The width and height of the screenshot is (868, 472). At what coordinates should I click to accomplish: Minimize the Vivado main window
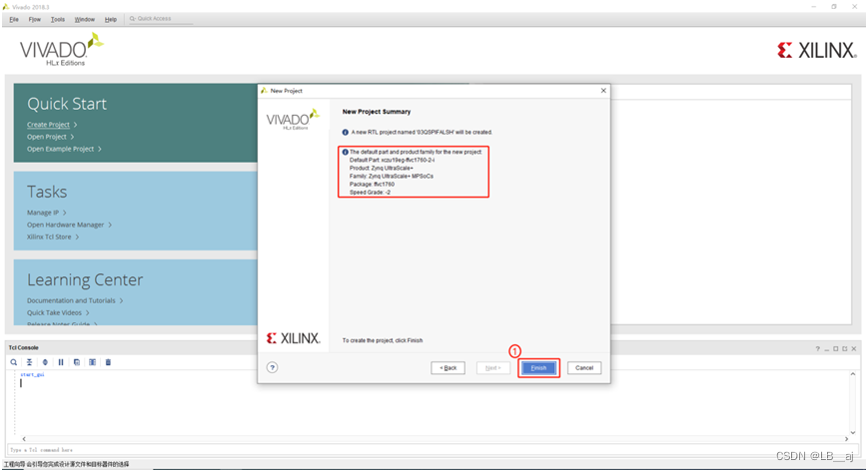point(814,7)
